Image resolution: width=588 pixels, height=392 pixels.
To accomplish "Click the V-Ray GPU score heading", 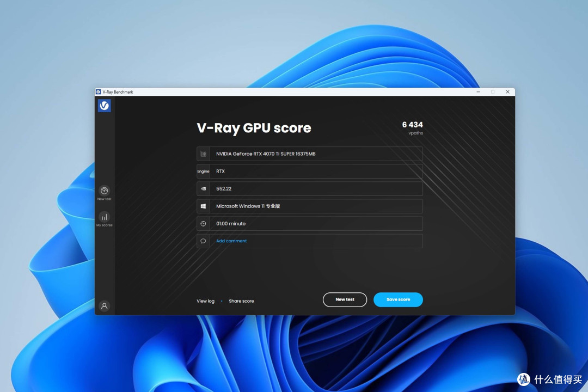I will pos(254,128).
